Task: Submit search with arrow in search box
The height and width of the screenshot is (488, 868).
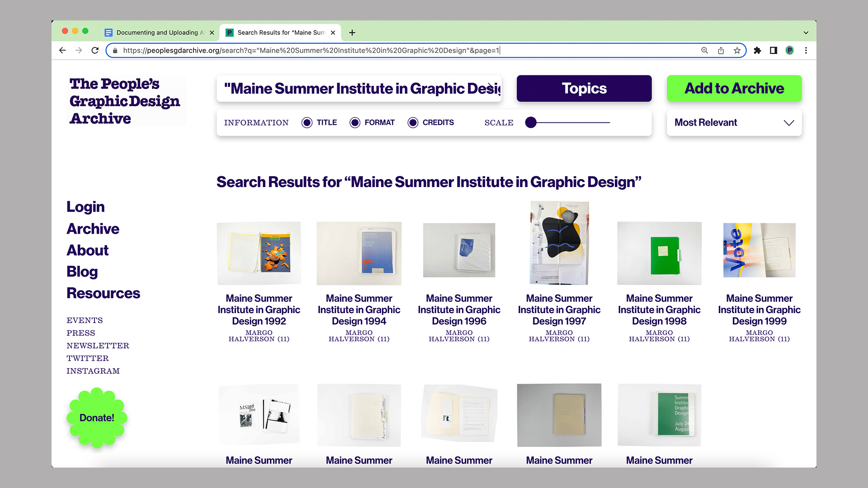Action: click(491, 87)
